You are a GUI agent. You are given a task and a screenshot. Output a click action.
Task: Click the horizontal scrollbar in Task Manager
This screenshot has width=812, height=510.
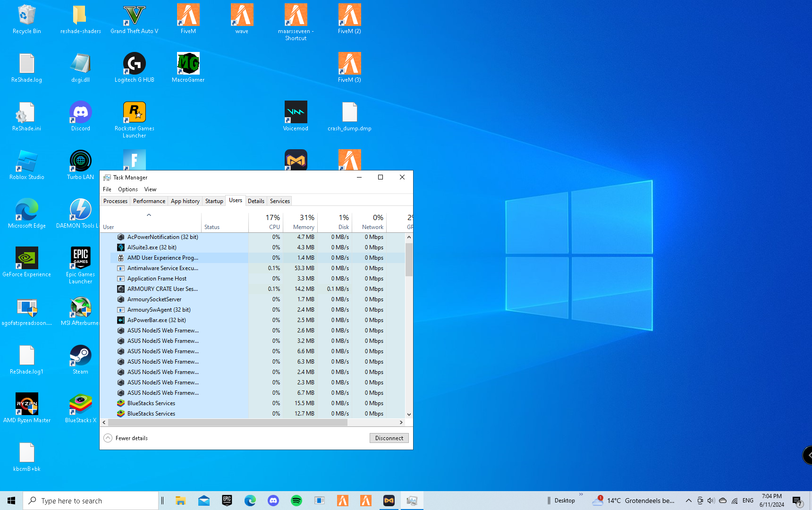tap(228, 423)
